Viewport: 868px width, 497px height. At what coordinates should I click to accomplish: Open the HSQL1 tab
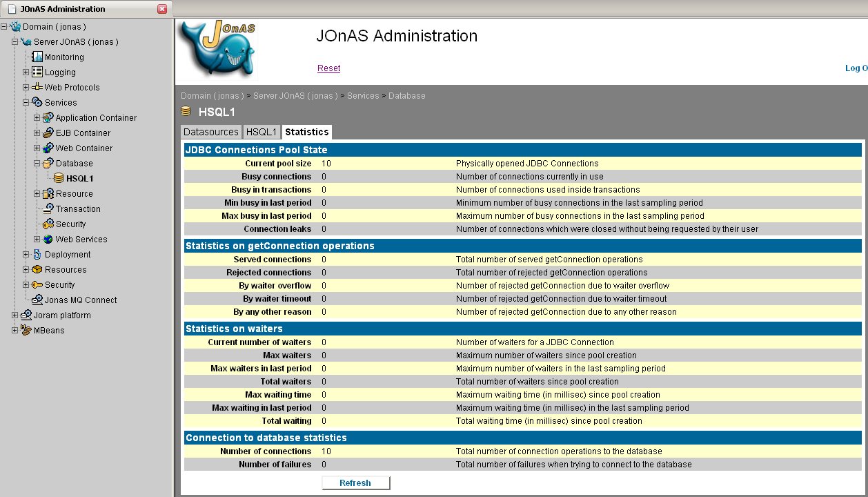pyautogui.click(x=262, y=132)
